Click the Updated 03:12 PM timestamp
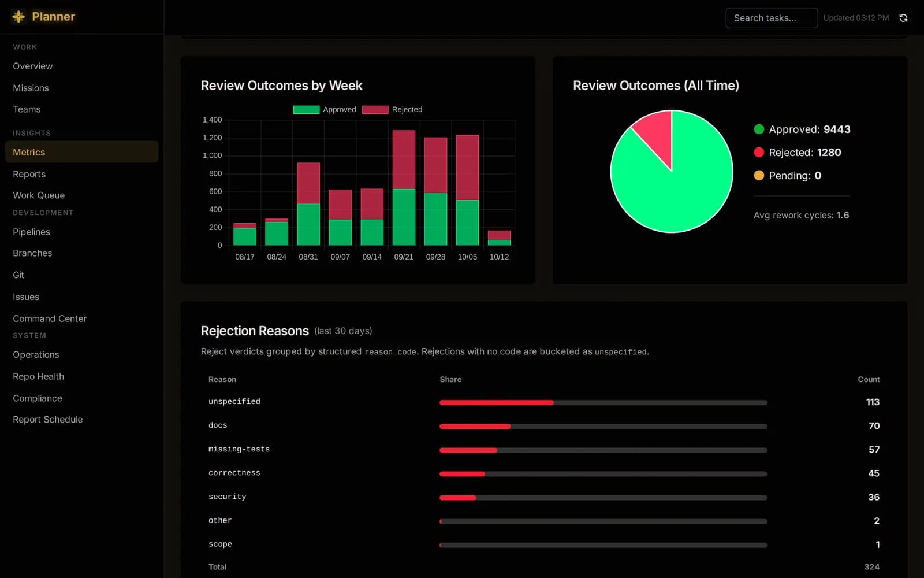 pyautogui.click(x=856, y=18)
